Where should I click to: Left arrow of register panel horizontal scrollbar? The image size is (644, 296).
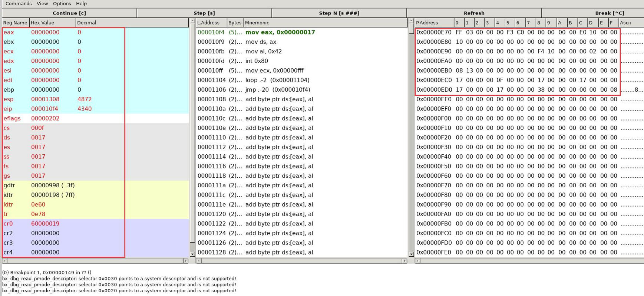pyautogui.click(x=5, y=261)
